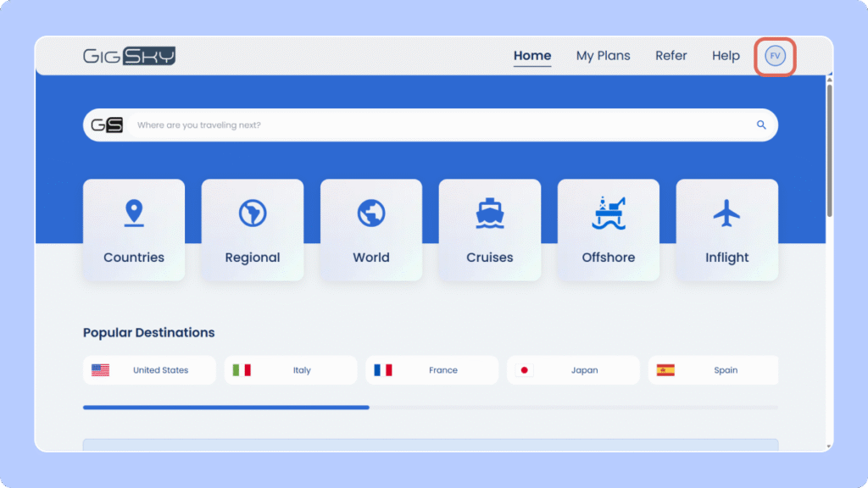Choose the World globe icon card
The height and width of the screenshot is (488, 868).
click(x=370, y=214)
